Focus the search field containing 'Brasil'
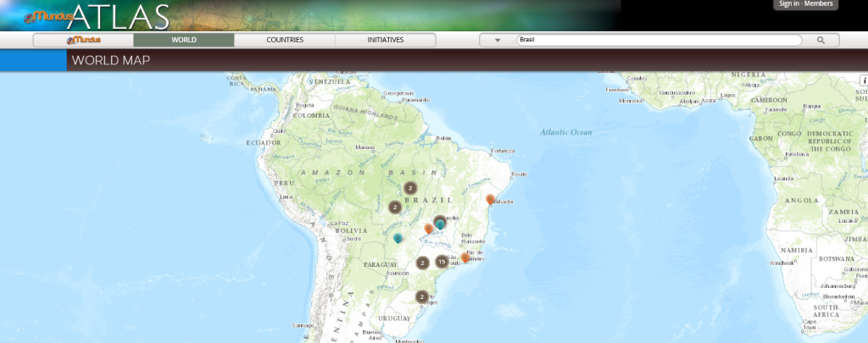This screenshot has width=868, height=343. (x=659, y=40)
